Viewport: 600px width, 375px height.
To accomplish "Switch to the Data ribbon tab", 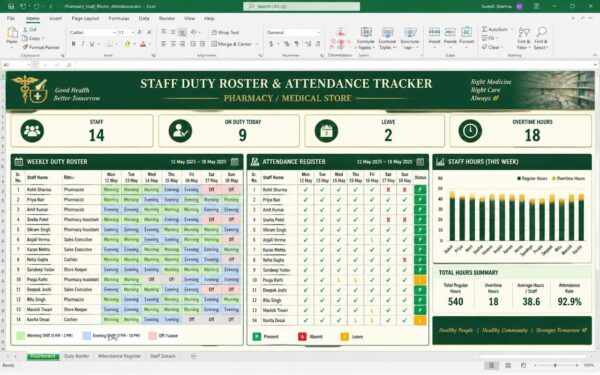I will coord(144,18).
